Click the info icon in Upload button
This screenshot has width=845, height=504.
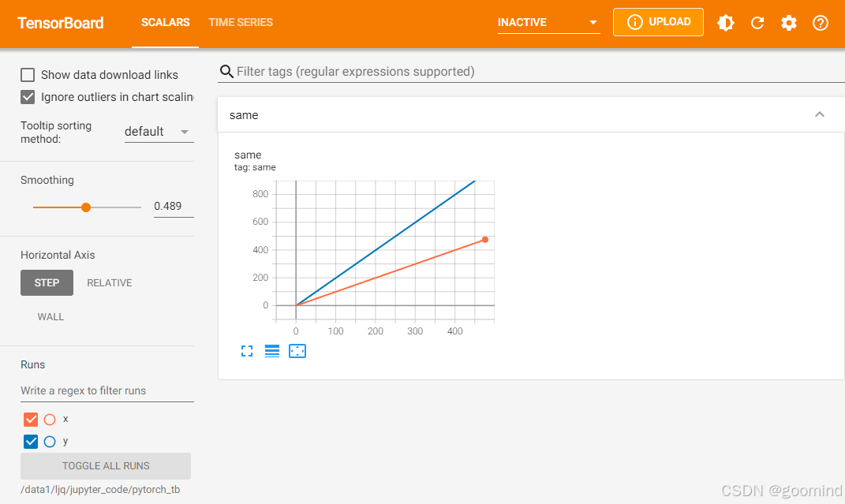(x=635, y=22)
